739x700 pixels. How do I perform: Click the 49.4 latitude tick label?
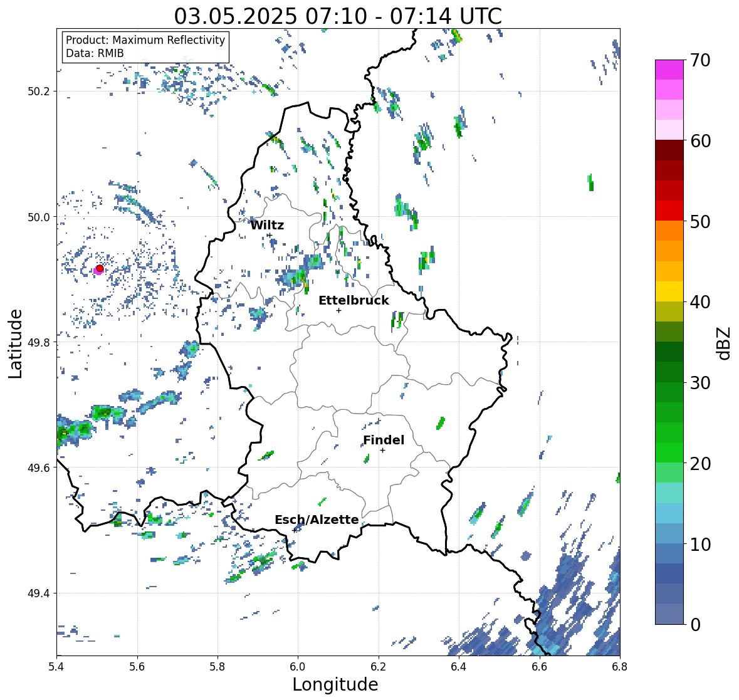39,593
